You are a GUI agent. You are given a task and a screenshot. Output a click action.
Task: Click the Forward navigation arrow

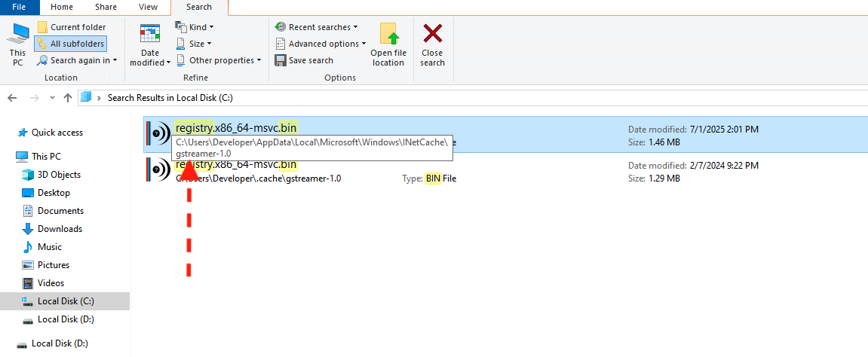[x=34, y=98]
